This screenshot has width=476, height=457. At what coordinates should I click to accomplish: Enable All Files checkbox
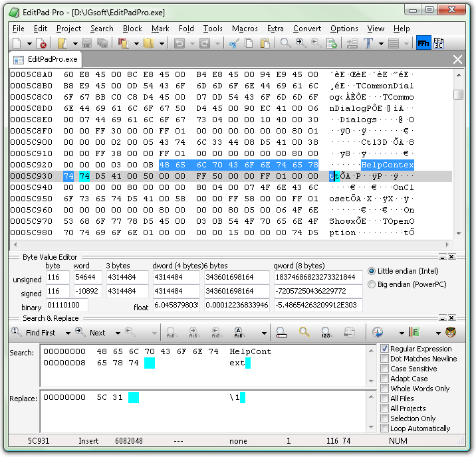(384, 398)
